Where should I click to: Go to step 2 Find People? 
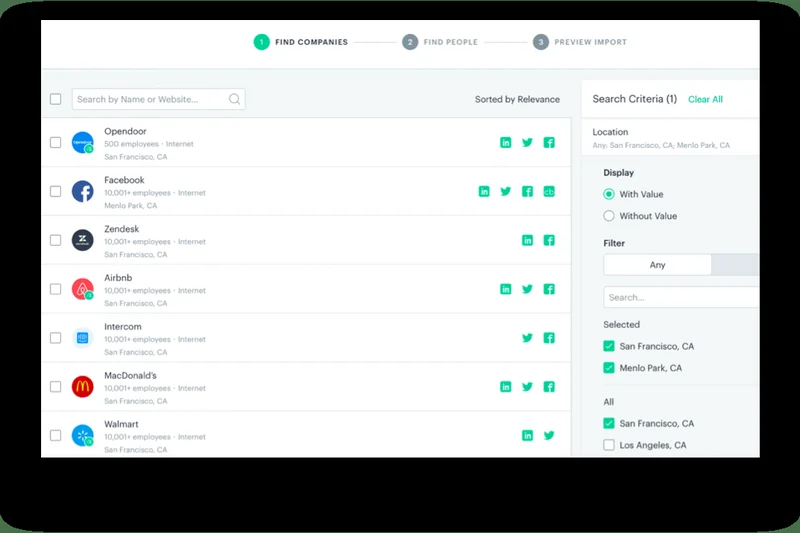tap(440, 42)
